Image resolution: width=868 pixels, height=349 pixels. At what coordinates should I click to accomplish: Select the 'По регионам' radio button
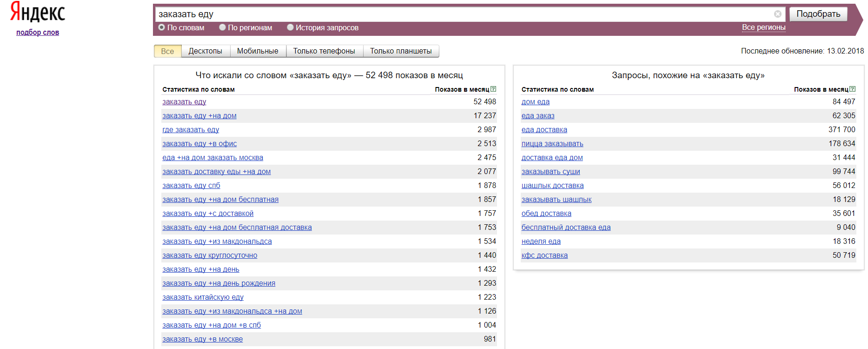coord(222,27)
